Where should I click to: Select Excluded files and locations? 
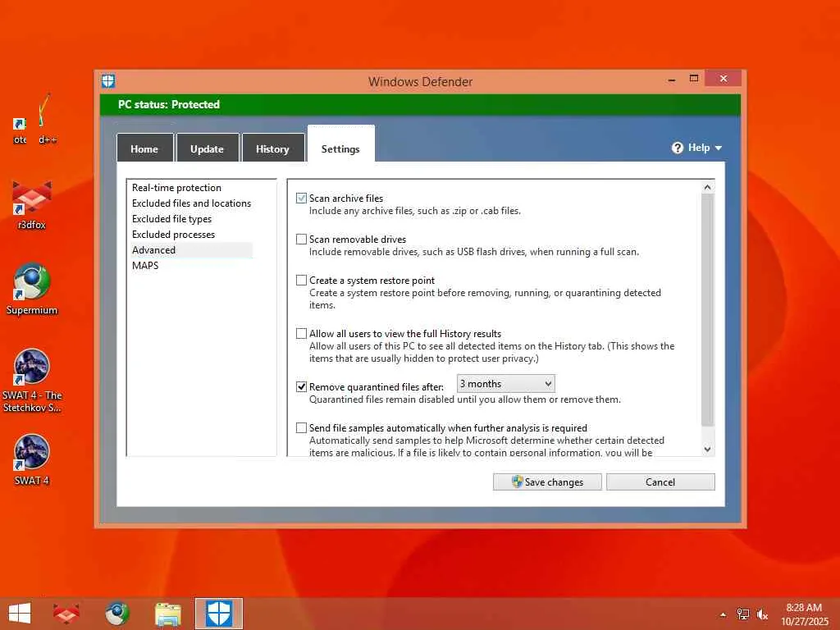coord(191,203)
